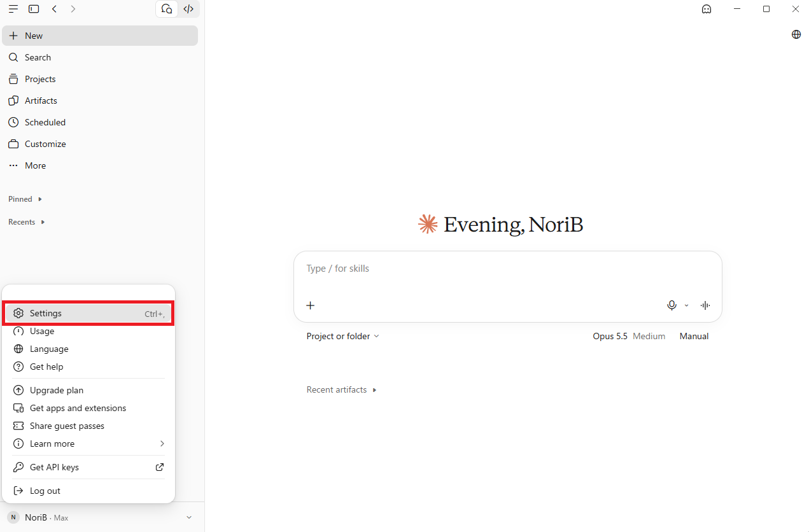Viewport: 809px width, 532px height.
Task: Log out from the account menu
Action: pos(88,491)
